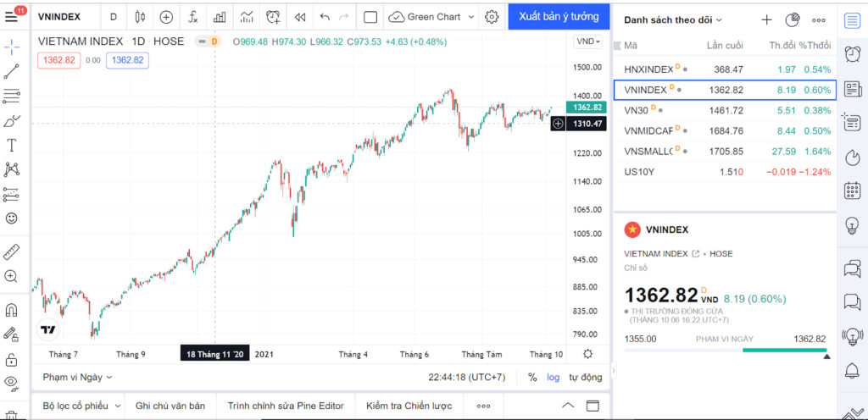
Task: Open Green Chart layout dropdown
Action: [431, 17]
